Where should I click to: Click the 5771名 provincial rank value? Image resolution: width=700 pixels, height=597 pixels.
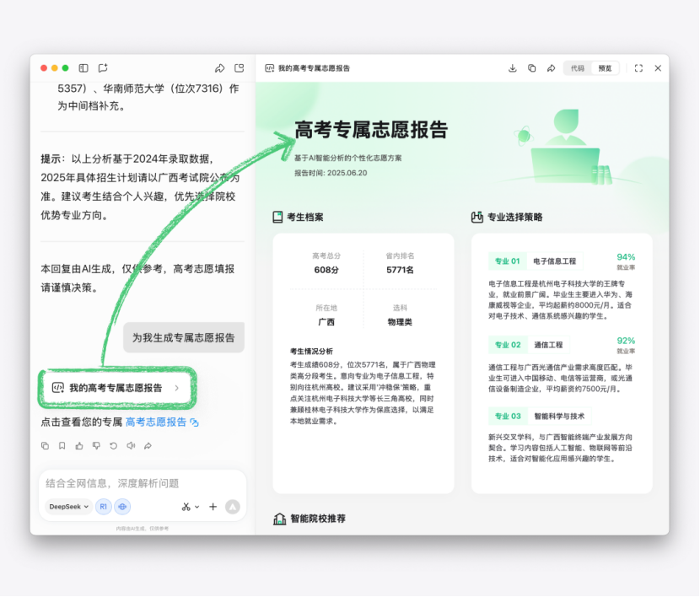tap(400, 270)
